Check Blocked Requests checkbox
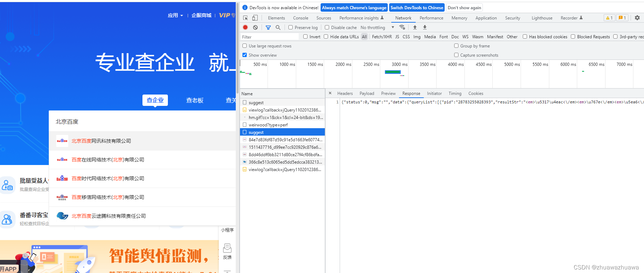 [x=573, y=36]
